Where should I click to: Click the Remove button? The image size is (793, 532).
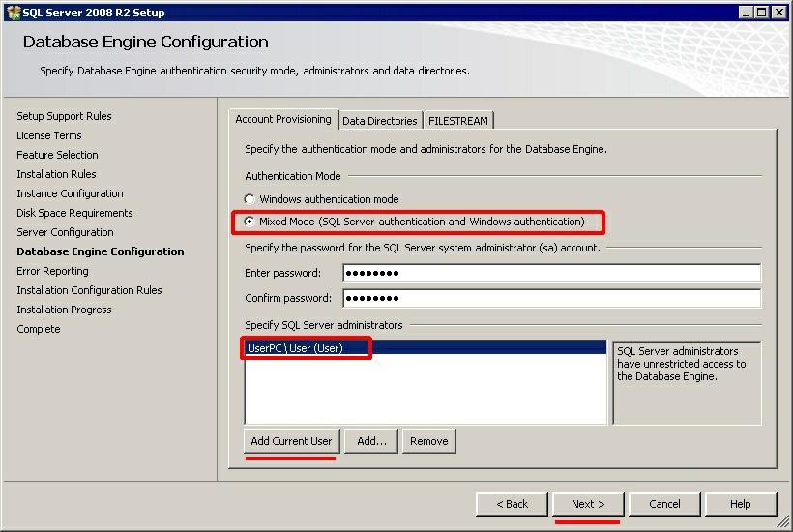pos(428,441)
